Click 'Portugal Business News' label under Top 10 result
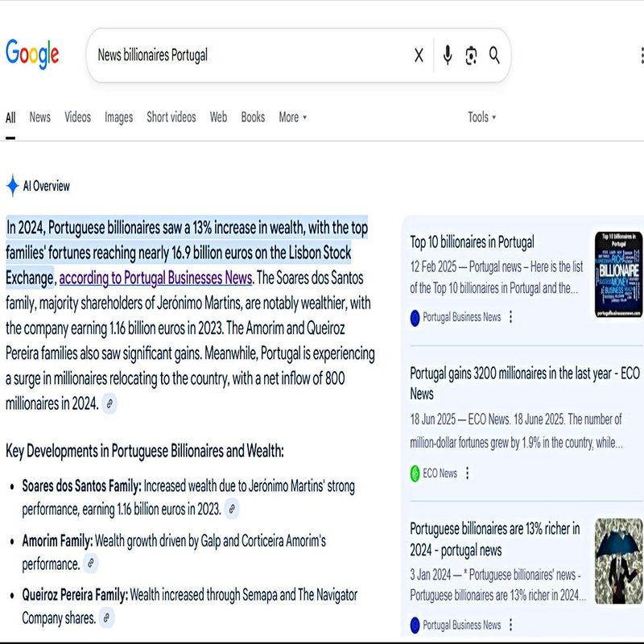The width and height of the screenshot is (644, 644). pos(461,317)
